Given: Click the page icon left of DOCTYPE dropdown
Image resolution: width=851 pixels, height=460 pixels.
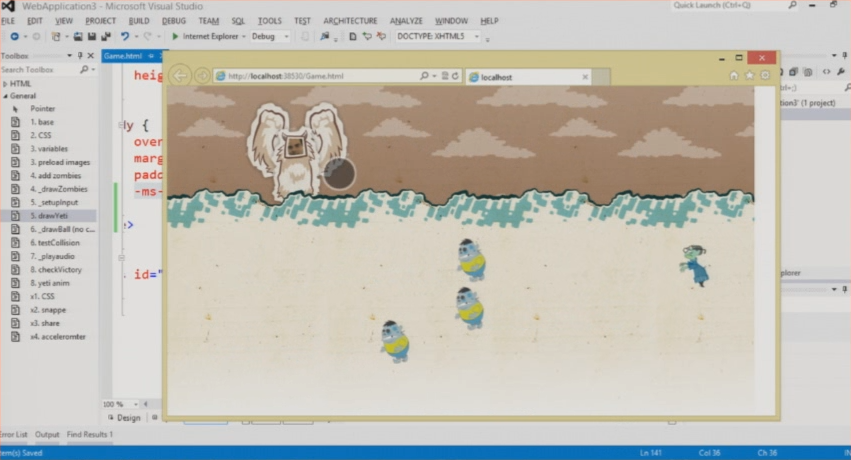Looking at the screenshot, I should [x=353, y=36].
